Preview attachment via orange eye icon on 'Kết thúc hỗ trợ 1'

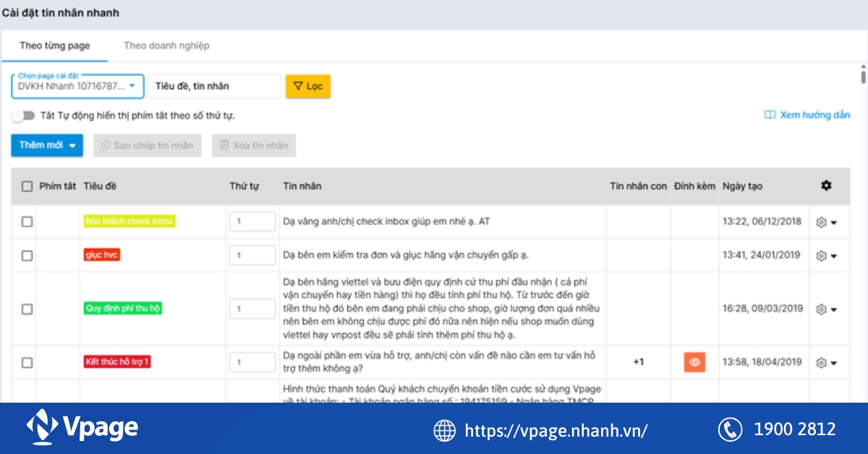[x=693, y=361]
